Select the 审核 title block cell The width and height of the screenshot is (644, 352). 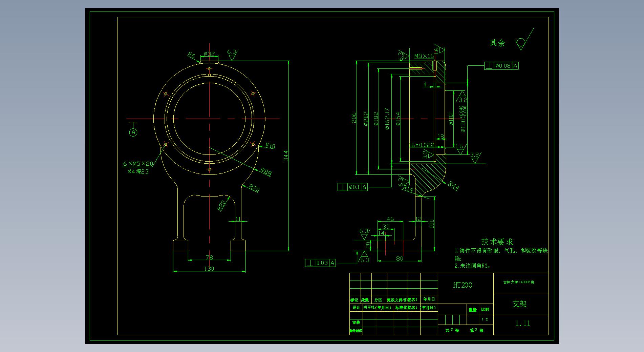(356, 323)
